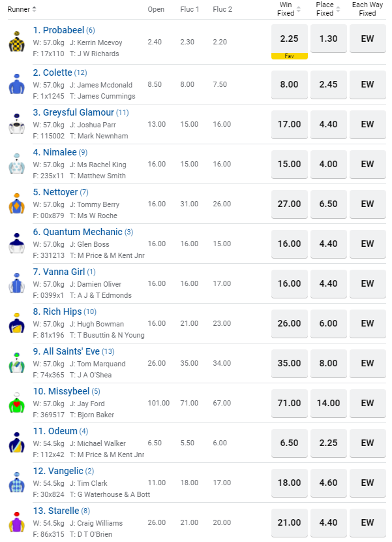Click Probabeel's jockey silks icon
The image size is (392, 542).
pyautogui.click(x=16, y=42)
